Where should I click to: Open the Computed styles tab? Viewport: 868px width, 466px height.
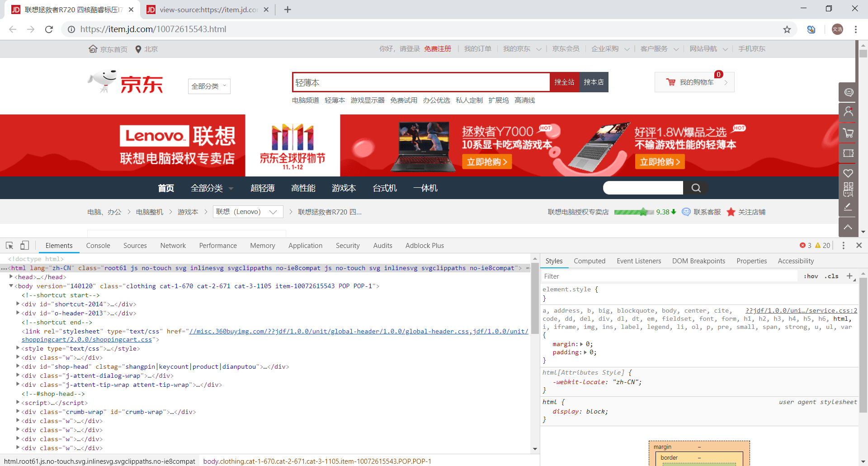point(590,261)
